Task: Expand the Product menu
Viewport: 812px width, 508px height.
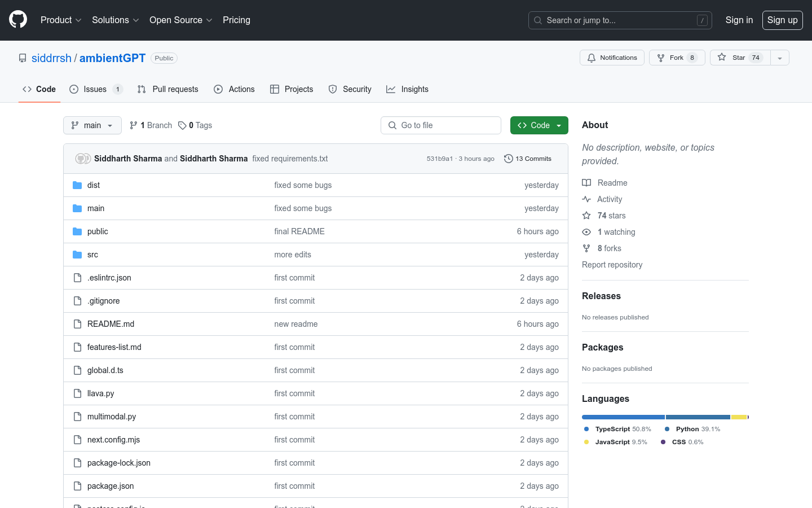Action: click(x=61, y=20)
